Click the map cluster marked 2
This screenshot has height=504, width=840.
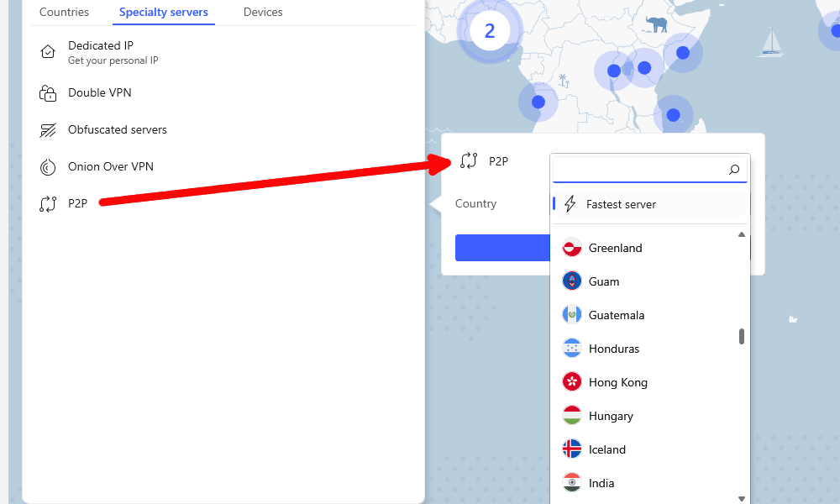click(490, 30)
